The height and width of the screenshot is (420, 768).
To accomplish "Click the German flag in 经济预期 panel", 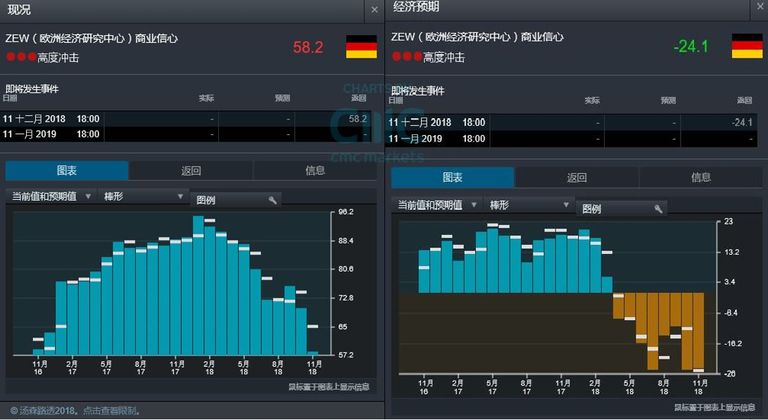I will (747, 46).
